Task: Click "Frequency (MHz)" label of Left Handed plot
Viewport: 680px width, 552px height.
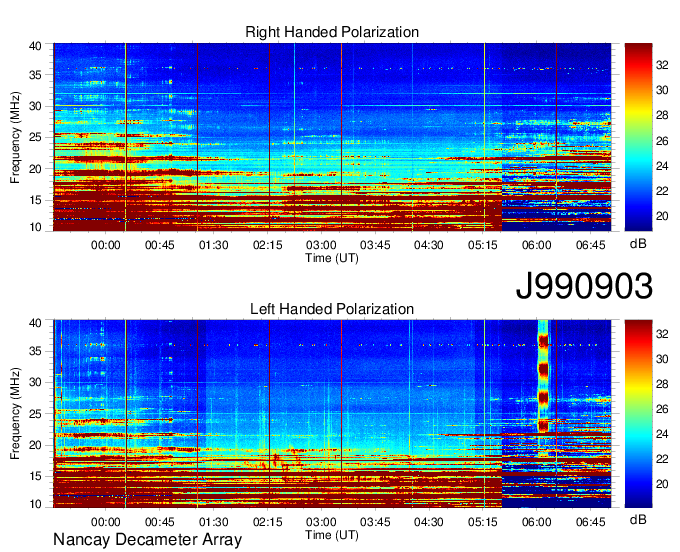Action: (x=15, y=414)
